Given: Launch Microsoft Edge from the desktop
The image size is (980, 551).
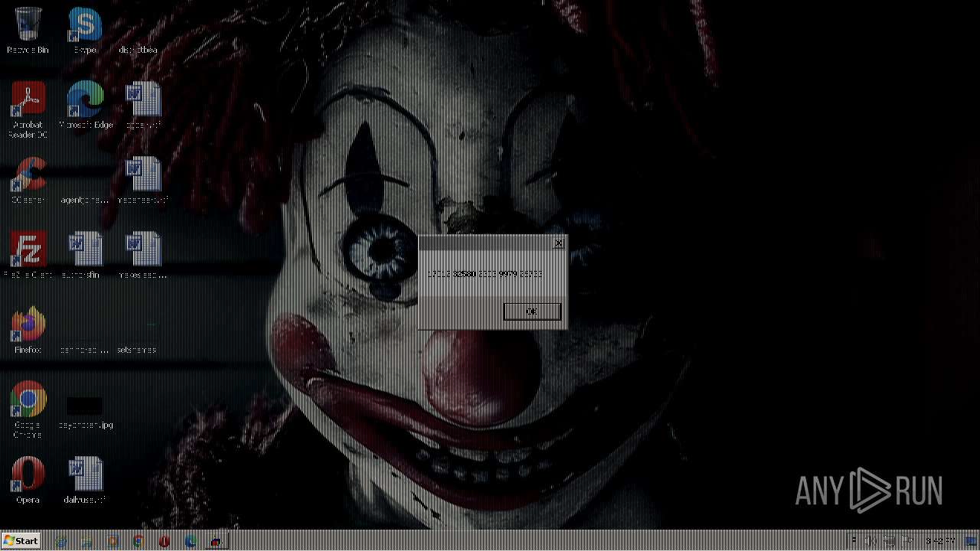Looking at the screenshot, I should tap(86, 106).
